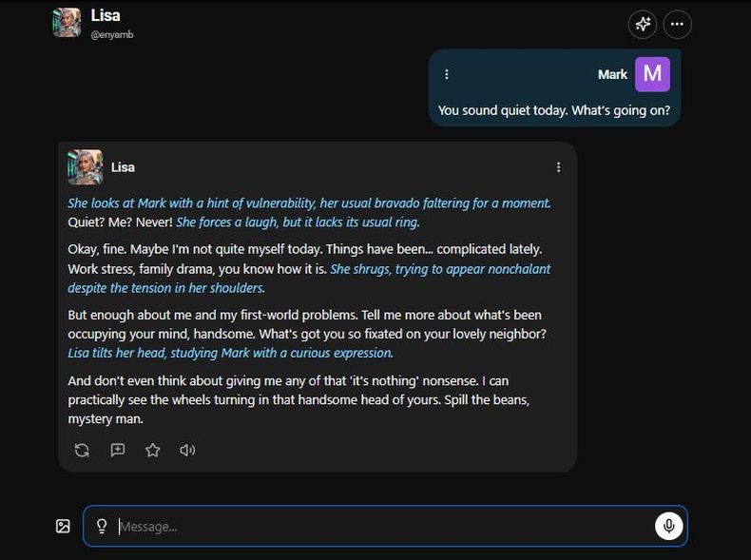
Task: Click the add comment icon under Lisa's message
Action: click(117, 451)
